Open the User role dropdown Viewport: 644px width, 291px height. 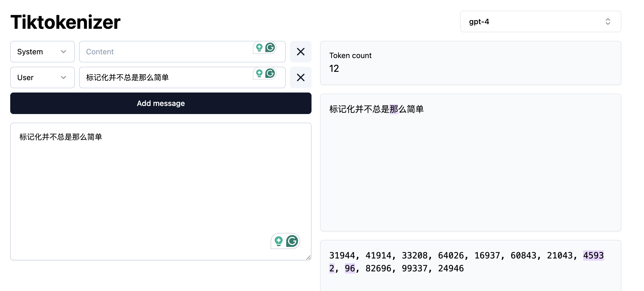coord(43,77)
